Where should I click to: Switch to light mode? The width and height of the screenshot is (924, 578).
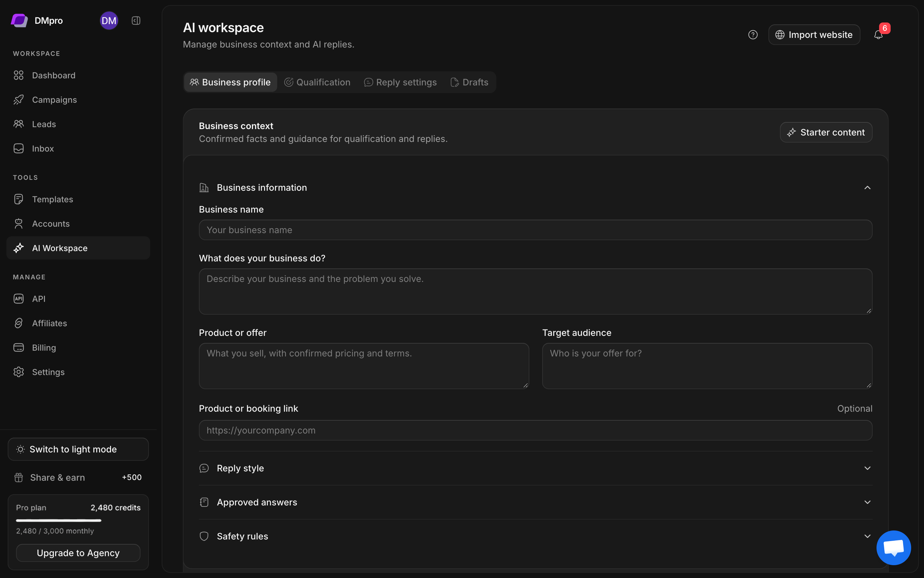point(78,449)
